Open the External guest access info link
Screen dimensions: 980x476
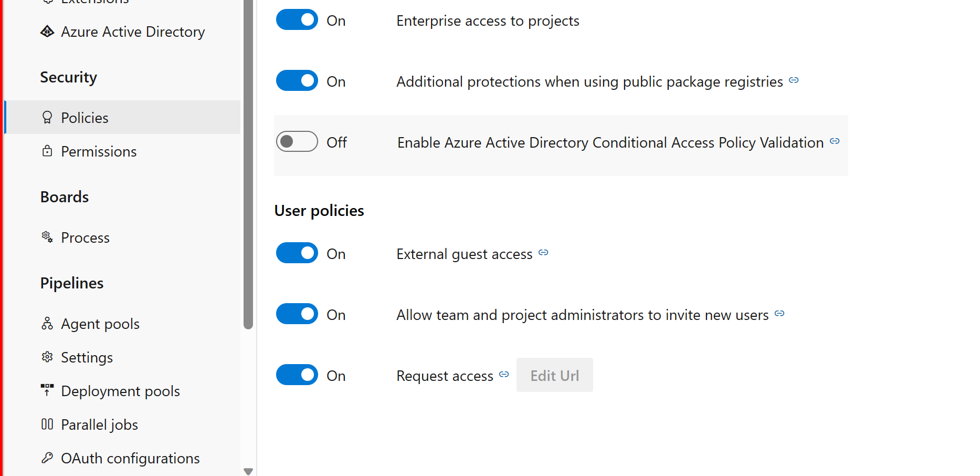coord(543,253)
